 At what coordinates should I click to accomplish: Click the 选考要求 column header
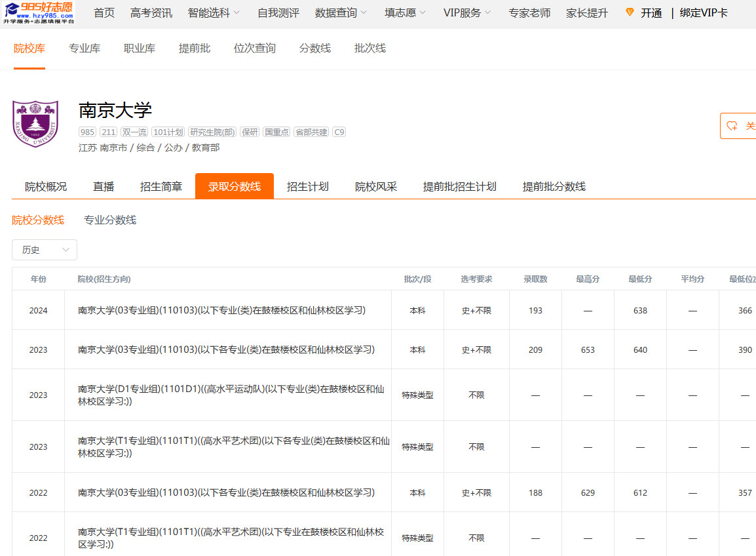click(476, 279)
